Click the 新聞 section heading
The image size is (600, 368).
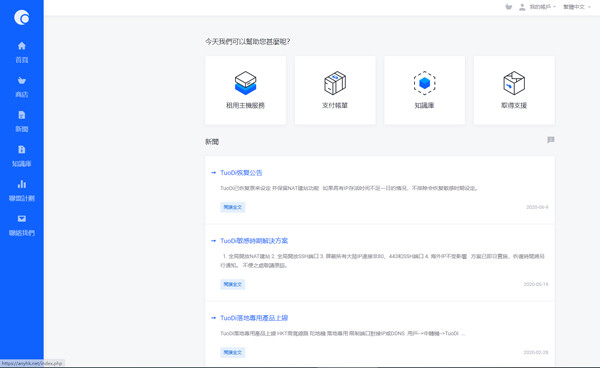coord(212,142)
